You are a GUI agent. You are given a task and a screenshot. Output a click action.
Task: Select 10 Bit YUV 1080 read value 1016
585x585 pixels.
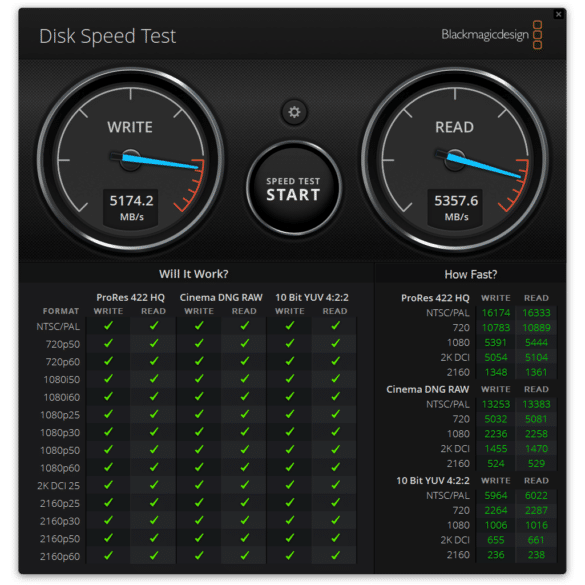(x=536, y=525)
